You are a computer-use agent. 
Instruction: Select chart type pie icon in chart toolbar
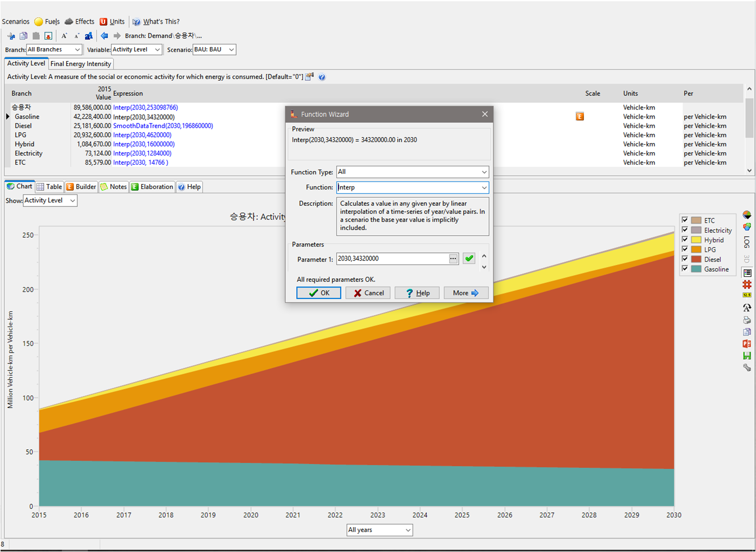[x=747, y=215]
